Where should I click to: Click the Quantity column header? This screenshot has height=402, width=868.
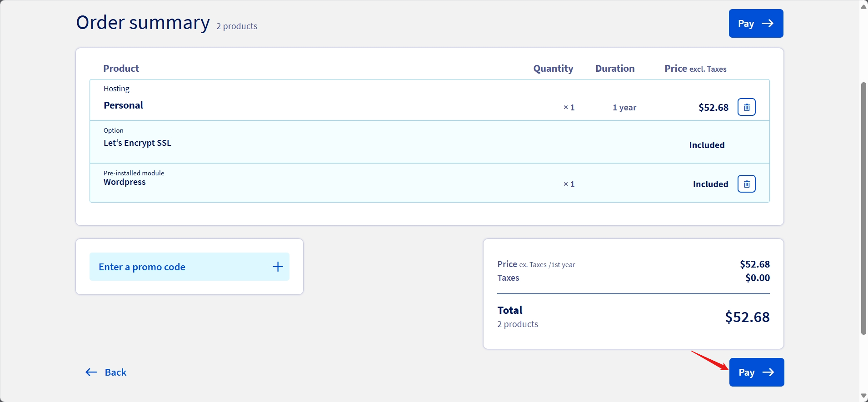pyautogui.click(x=553, y=69)
